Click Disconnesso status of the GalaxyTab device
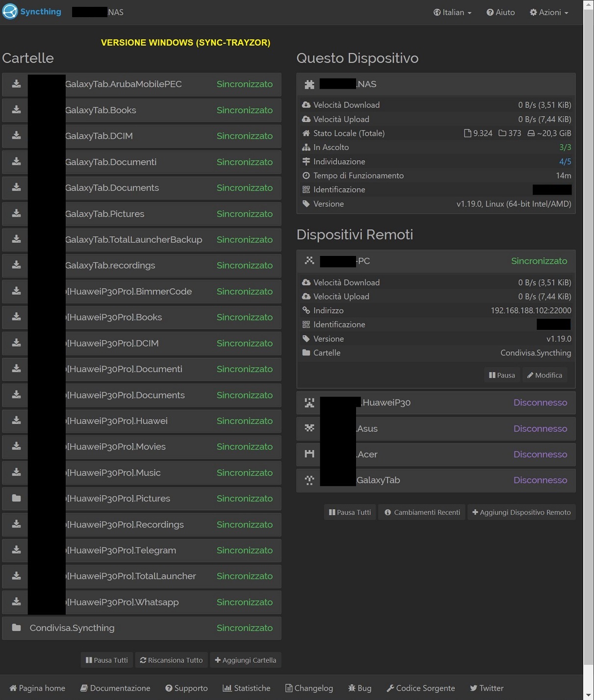594x700 pixels. [540, 480]
